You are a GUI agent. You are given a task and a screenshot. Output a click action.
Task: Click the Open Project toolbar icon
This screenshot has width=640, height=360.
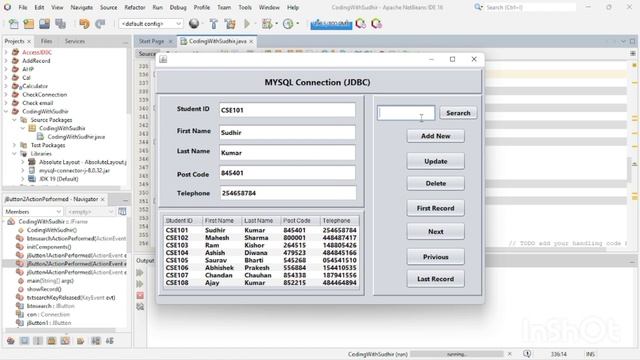[x=44, y=24]
